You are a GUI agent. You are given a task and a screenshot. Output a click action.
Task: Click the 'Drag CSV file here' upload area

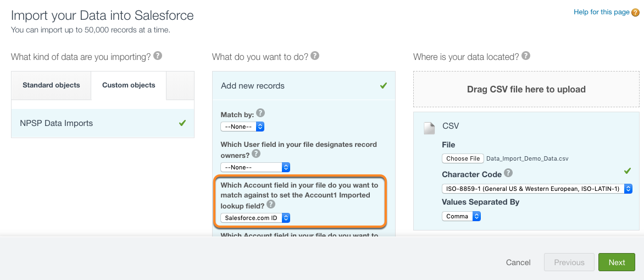coord(526,89)
